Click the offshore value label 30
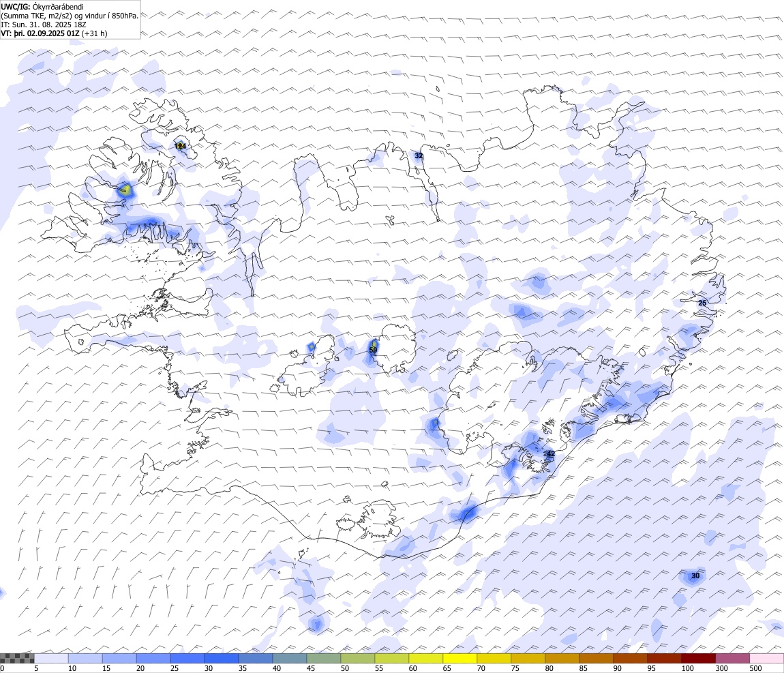 coord(695,575)
